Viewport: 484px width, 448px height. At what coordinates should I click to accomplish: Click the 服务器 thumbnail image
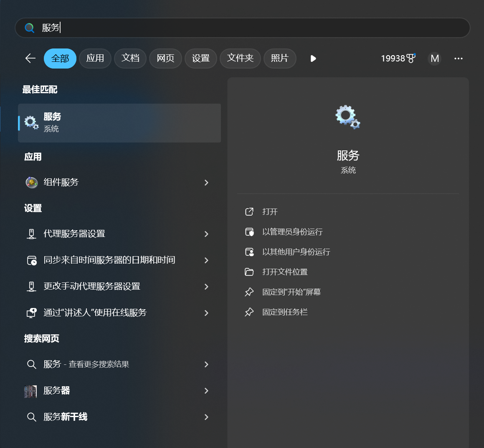click(30, 391)
